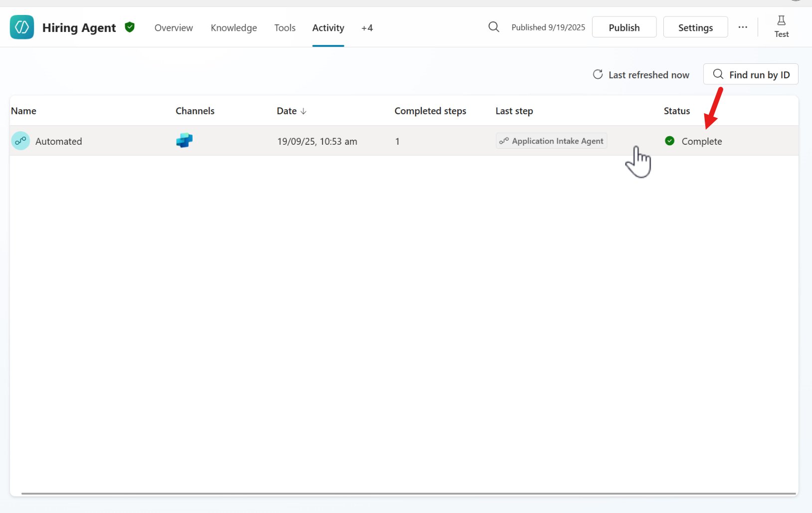Click the green Complete status checkmark
The image size is (812, 513).
click(670, 141)
